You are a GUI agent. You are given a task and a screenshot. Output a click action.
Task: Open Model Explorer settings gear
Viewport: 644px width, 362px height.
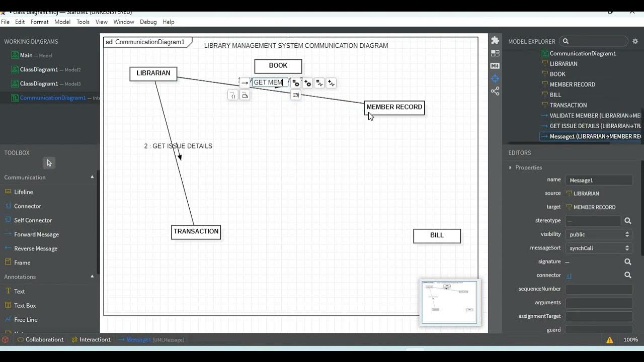tap(635, 41)
